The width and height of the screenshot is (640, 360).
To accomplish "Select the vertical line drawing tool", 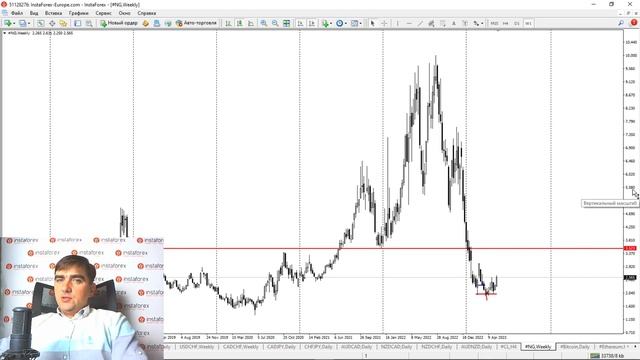I will [397, 23].
